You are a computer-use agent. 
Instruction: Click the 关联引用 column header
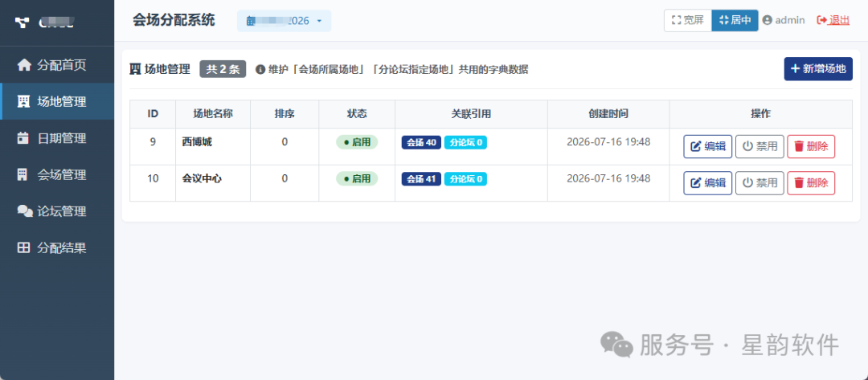pos(471,114)
